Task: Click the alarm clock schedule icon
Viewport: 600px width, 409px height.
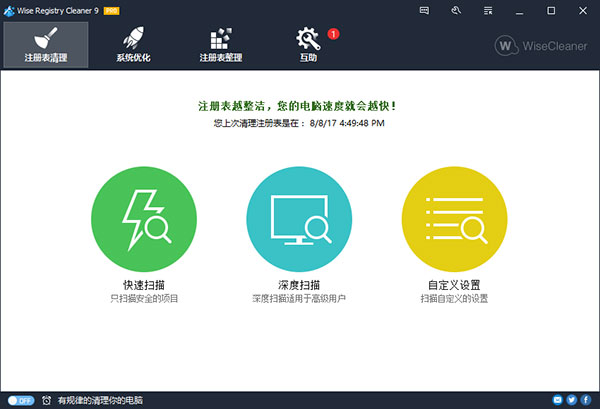Action: (46, 400)
